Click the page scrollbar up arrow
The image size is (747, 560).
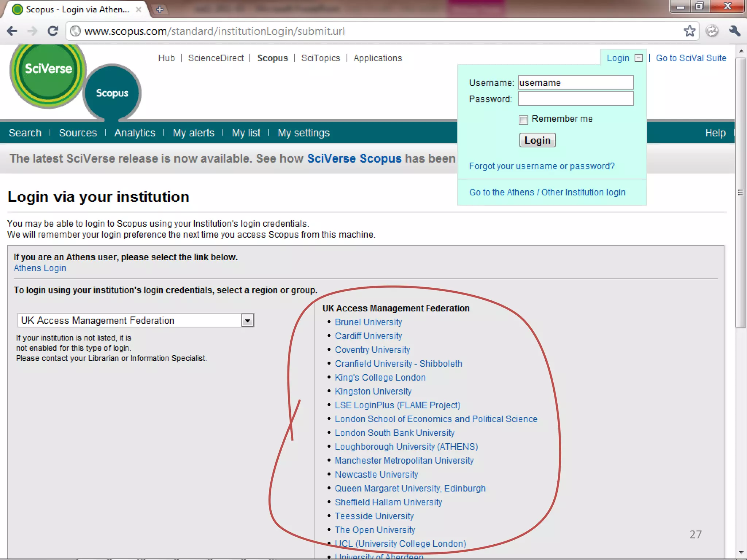click(741, 50)
